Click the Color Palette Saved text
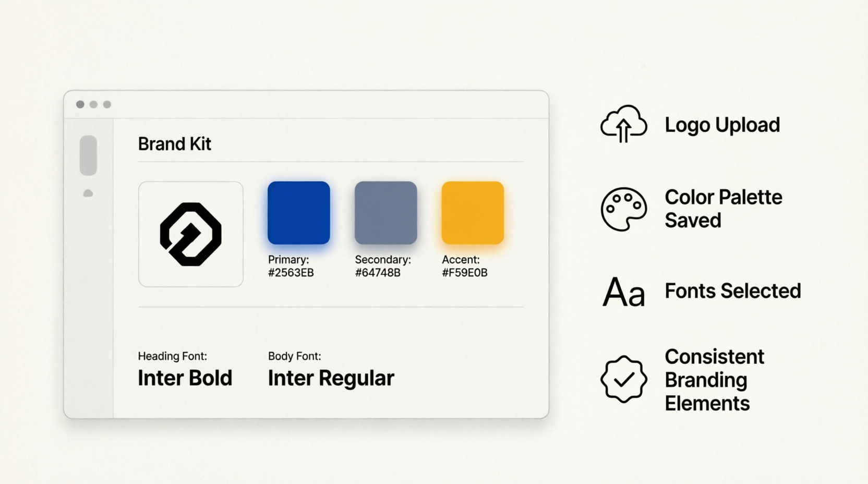This screenshot has width=868, height=484. (x=723, y=209)
